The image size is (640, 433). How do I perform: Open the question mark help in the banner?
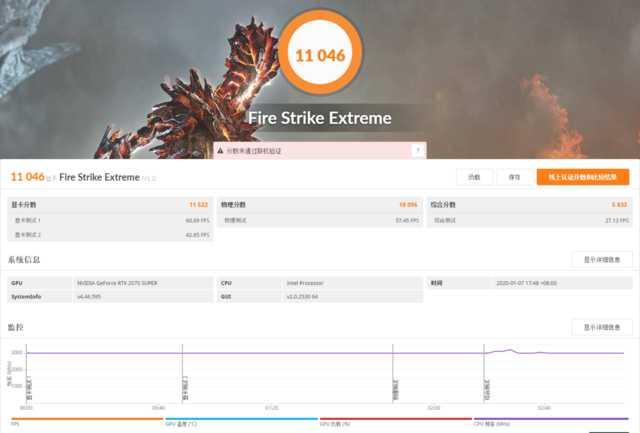tap(417, 150)
